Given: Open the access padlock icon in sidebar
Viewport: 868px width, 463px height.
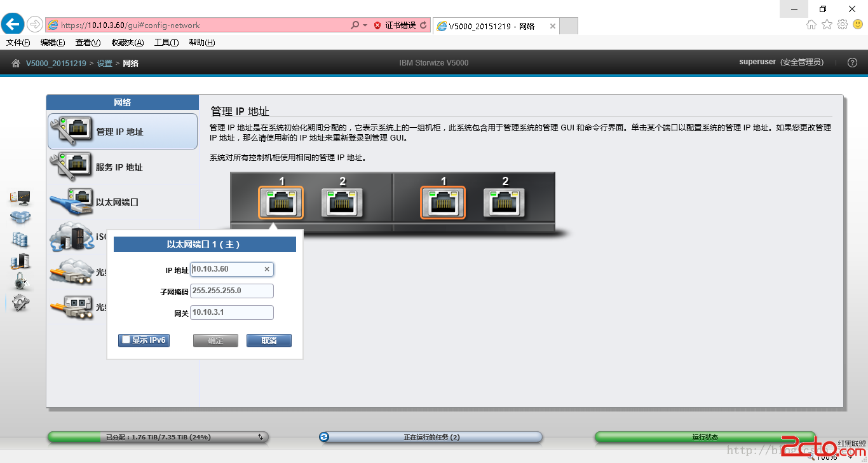Looking at the screenshot, I should [20, 281].
